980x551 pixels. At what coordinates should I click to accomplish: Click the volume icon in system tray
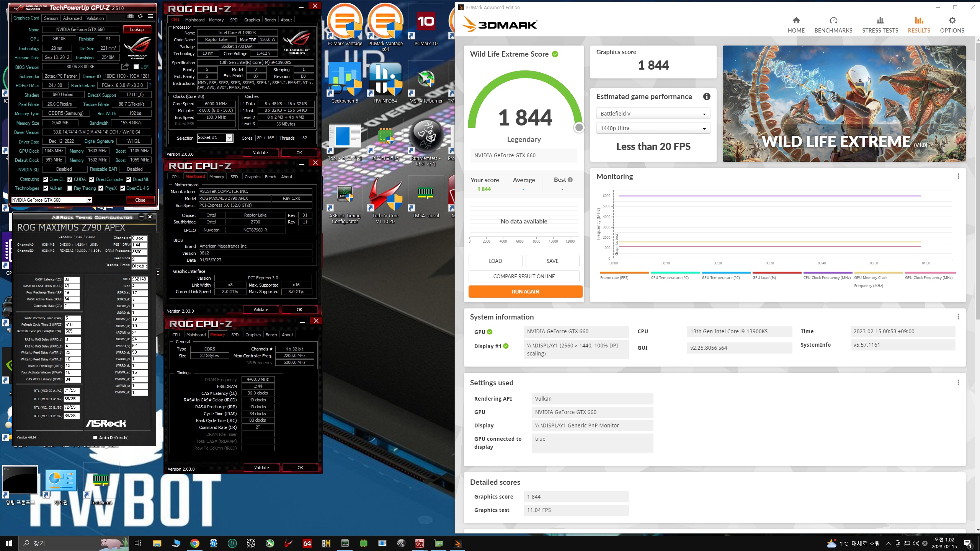[x=916, y=543]
